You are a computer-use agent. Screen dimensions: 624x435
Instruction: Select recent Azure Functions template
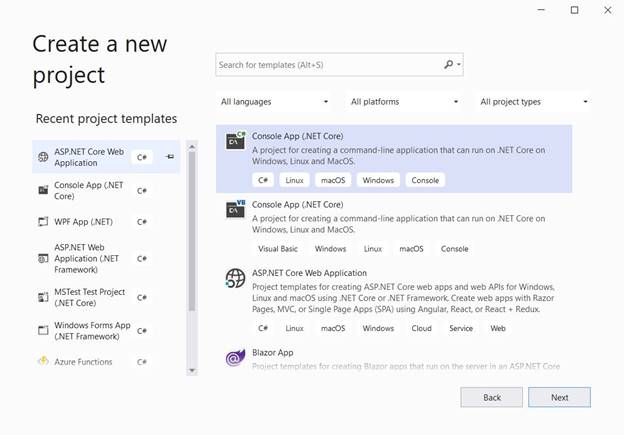(106, 361)
